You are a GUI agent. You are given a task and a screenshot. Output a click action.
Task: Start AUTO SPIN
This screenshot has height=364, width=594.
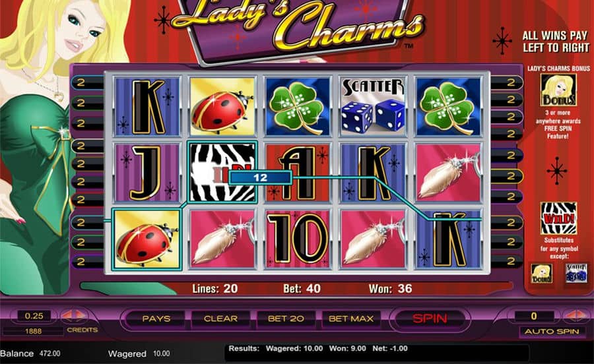(552, 332)
